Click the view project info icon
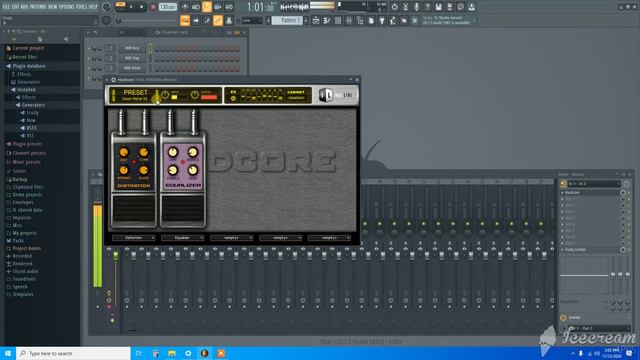Screen dimensions: 640x360 (460, 7)
